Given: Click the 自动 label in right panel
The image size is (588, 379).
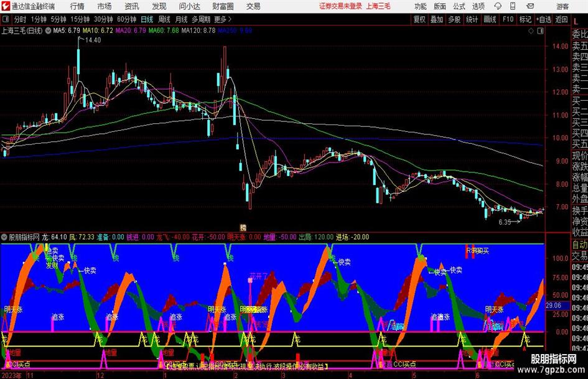Looking at the screenshot, I should click(580, 245).
